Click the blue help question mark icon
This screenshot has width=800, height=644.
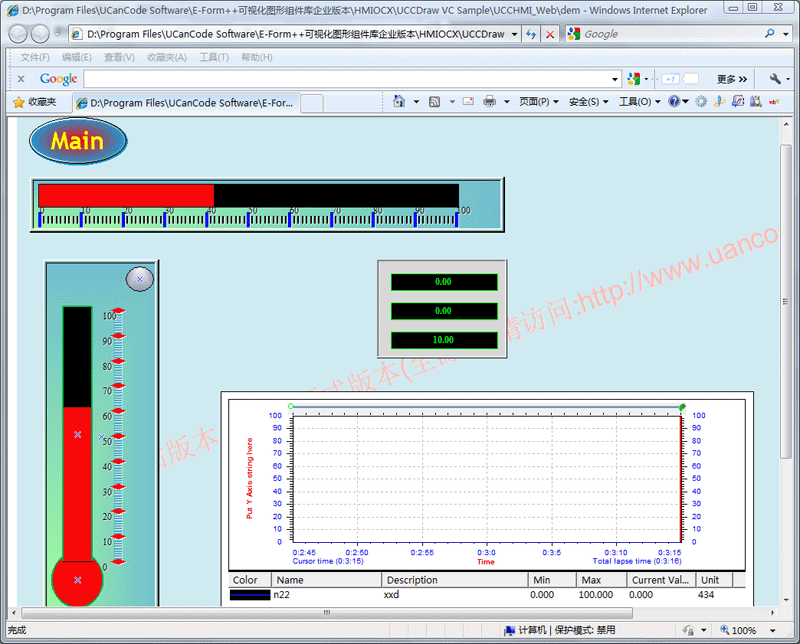[x=674, y=102]
